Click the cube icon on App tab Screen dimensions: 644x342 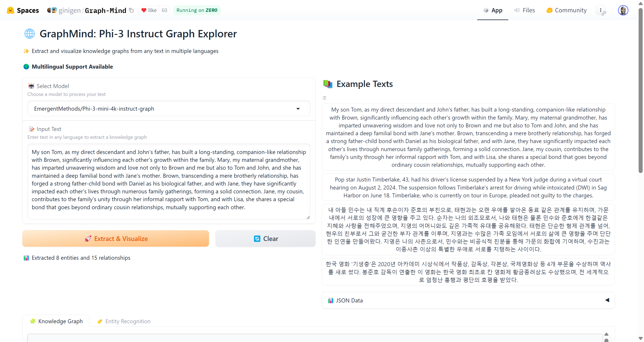click(486, 10)
